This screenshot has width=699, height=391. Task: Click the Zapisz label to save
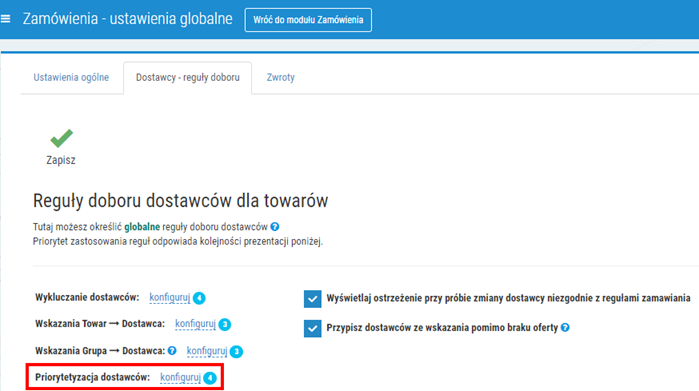pos(61,160)
